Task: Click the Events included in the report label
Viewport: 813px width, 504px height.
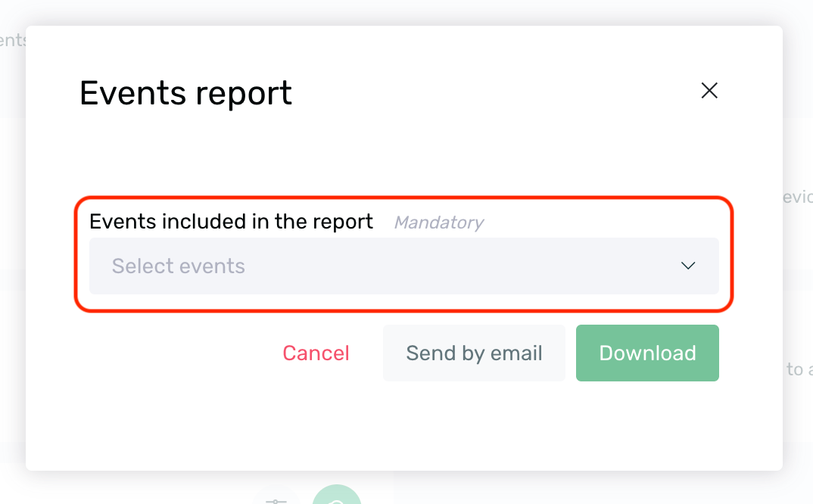Action: (x=231, y=221)
